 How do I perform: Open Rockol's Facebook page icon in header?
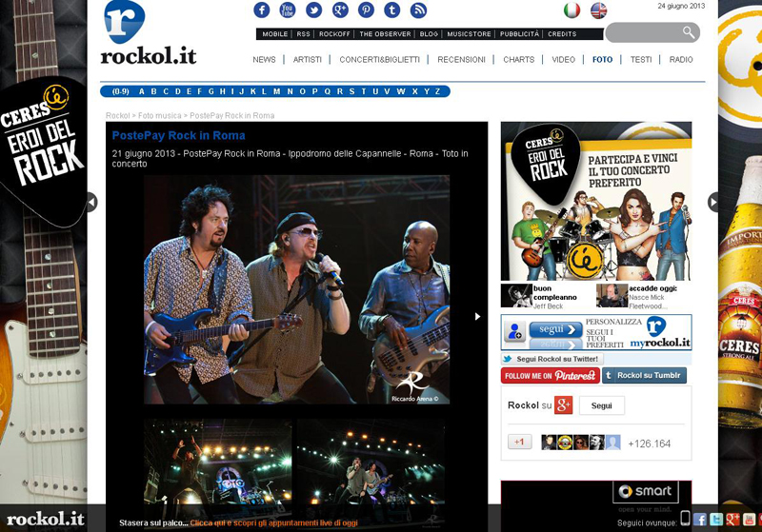pyautogui.click(x=261, y=10)
